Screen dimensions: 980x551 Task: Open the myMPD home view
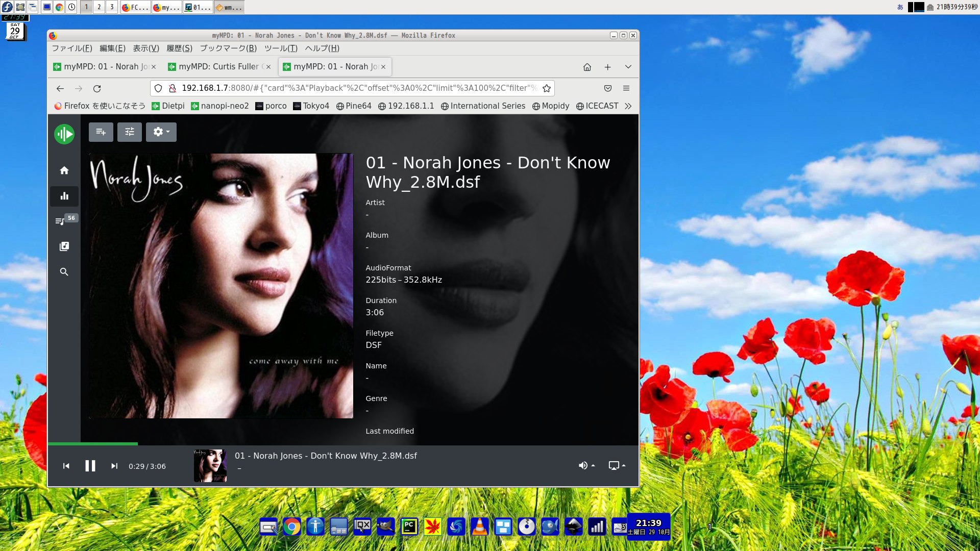[64, 170]
